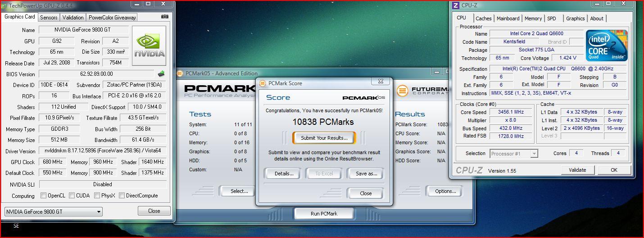The image size is (644, 238).
Task: Click the Multiplier value x 8.0
Action: (x=511, y=120)
